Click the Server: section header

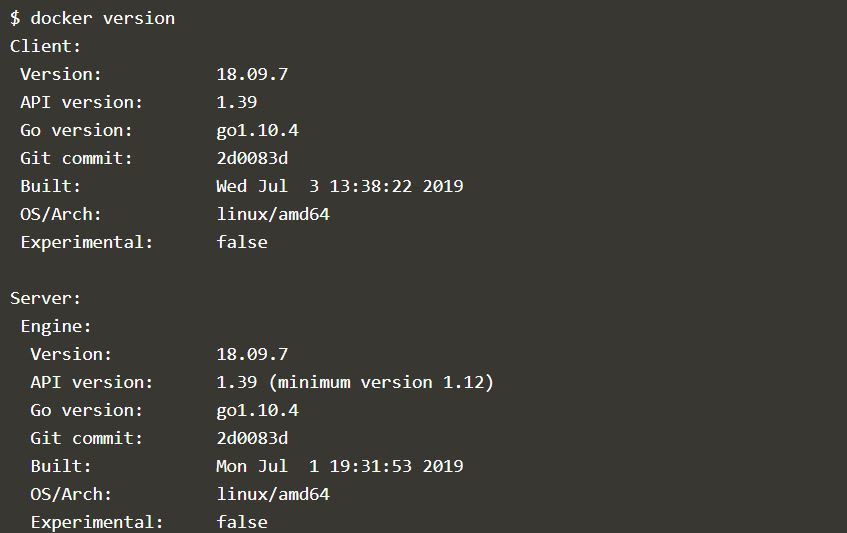click(45, 298)
